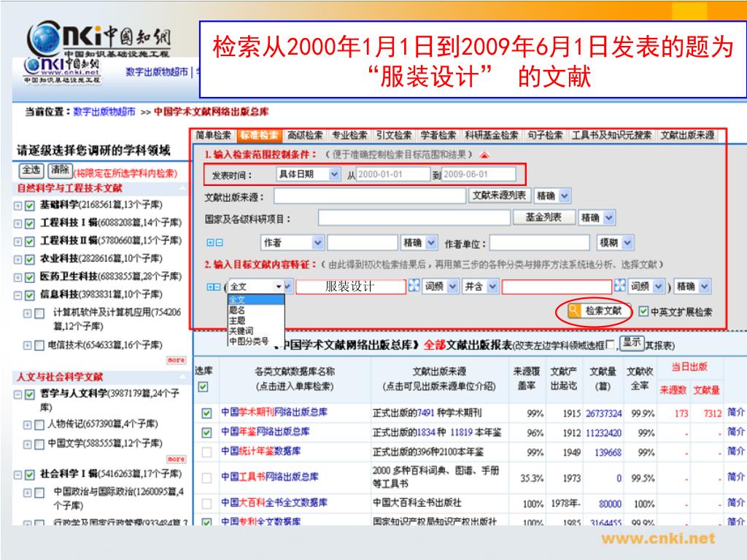This screenshot has height=560, width=747.
Task: Check the 计算机软件及计算机应用 checkbox
Action: 40,314
